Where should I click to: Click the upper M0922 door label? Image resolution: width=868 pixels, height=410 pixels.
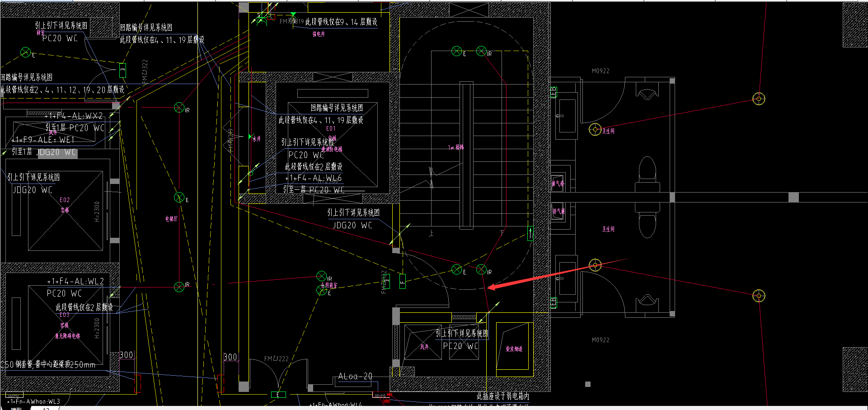pos(601,71)
